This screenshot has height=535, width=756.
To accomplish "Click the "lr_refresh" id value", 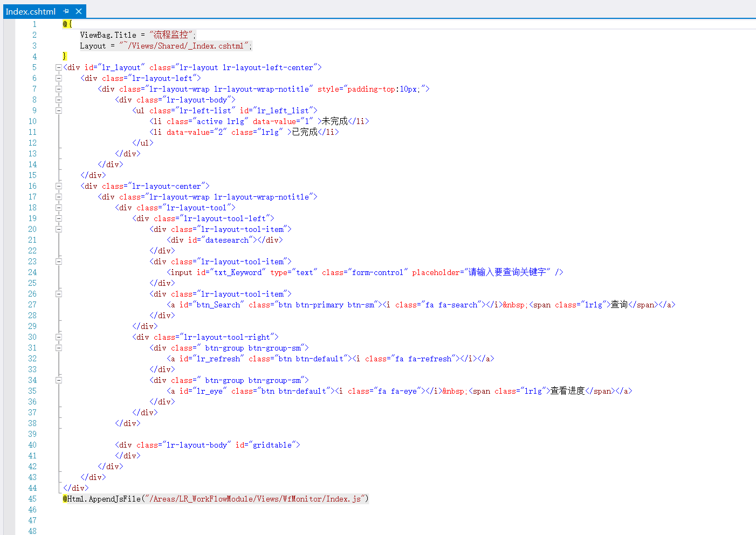I will (x=218, y=359).
